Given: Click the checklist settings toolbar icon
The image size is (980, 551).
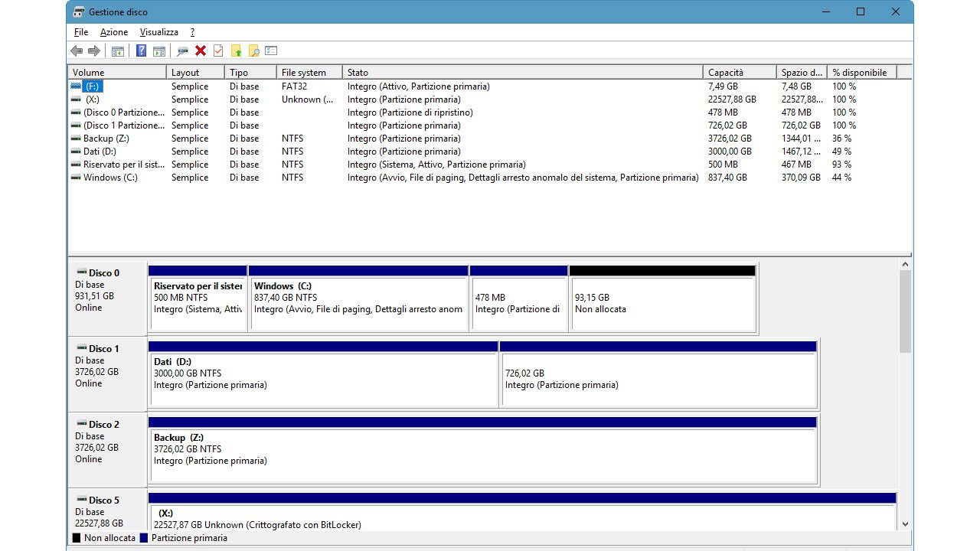Looking at the screenshot, I should pyautogui.click(x=271, y=51).
